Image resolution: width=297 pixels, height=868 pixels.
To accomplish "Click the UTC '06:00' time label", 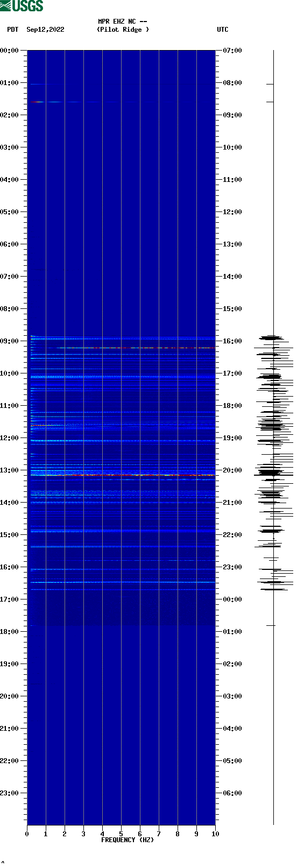I will point(232,793).
